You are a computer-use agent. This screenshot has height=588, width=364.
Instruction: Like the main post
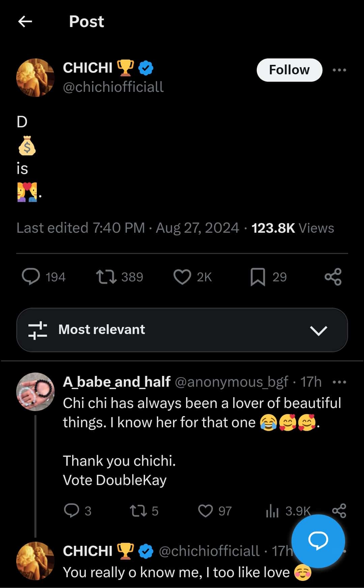click(182, 277)
